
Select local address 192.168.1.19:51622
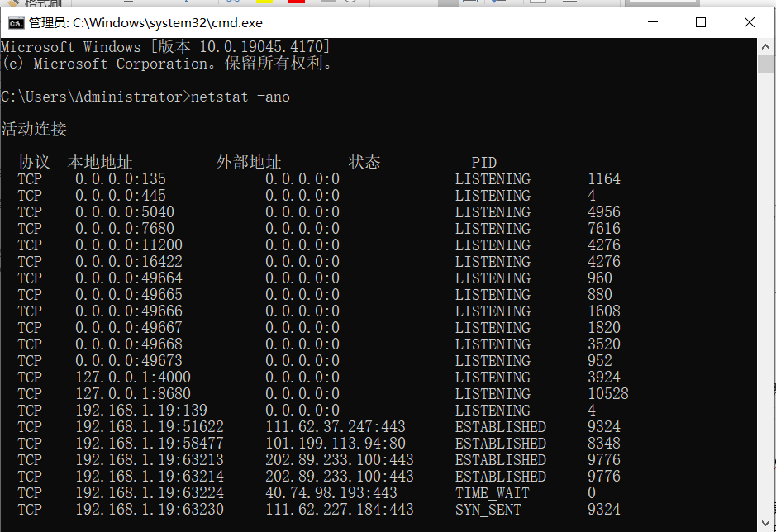(150, 427)
